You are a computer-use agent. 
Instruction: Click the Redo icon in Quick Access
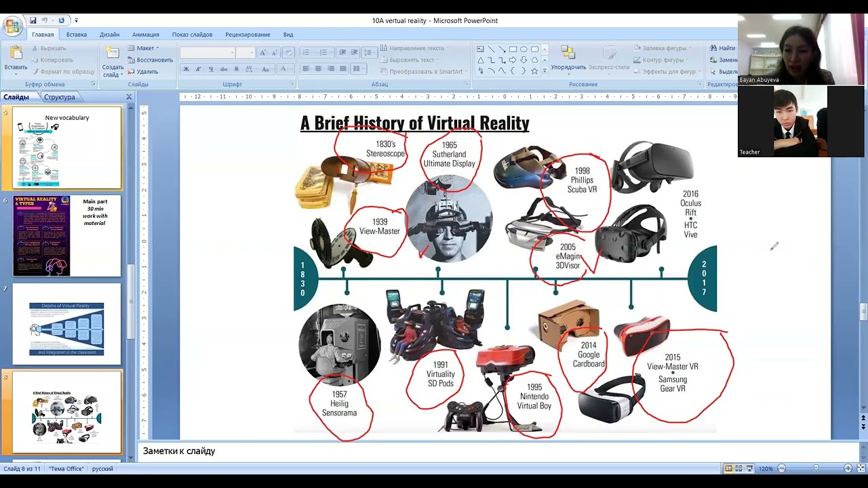[x=61, y=20]
